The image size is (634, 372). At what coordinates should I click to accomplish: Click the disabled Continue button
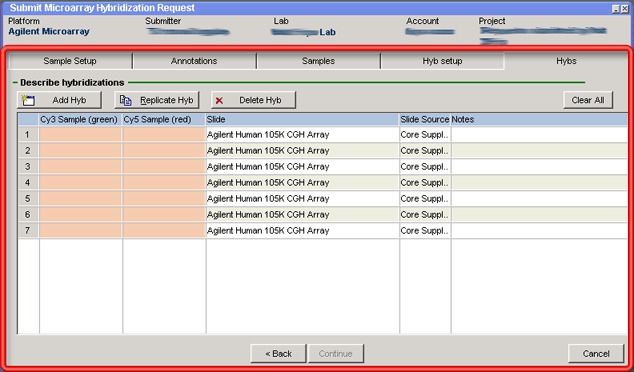click(336, 353)
